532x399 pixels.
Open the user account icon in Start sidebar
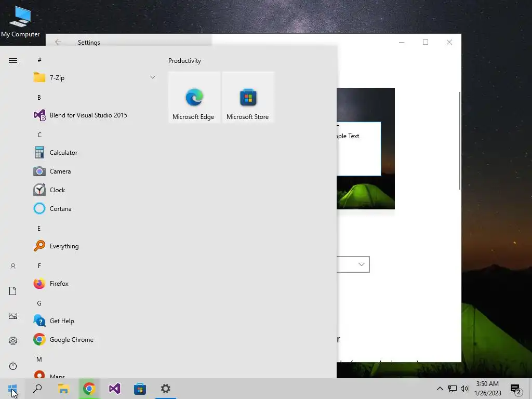coord(13,266)
